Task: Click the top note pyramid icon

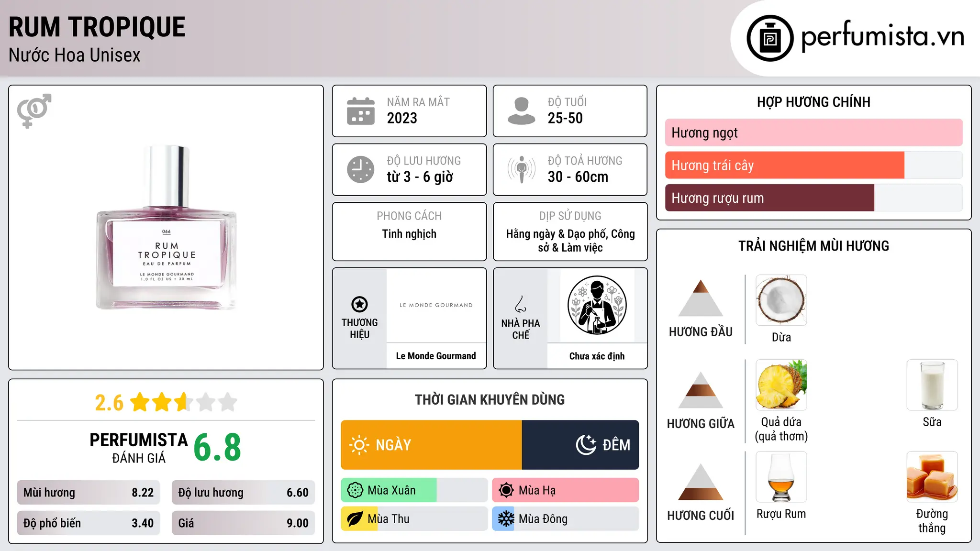Action: tap(701, 298)
